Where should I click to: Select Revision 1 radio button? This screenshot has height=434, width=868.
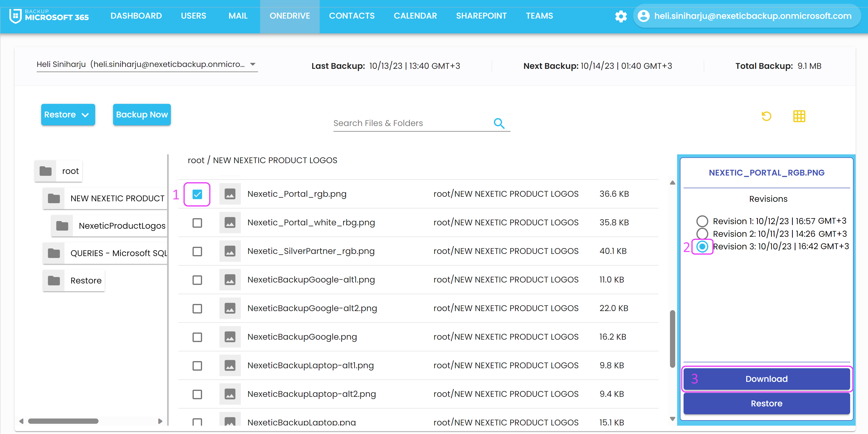pyautogui.click(x=702, y=221)
